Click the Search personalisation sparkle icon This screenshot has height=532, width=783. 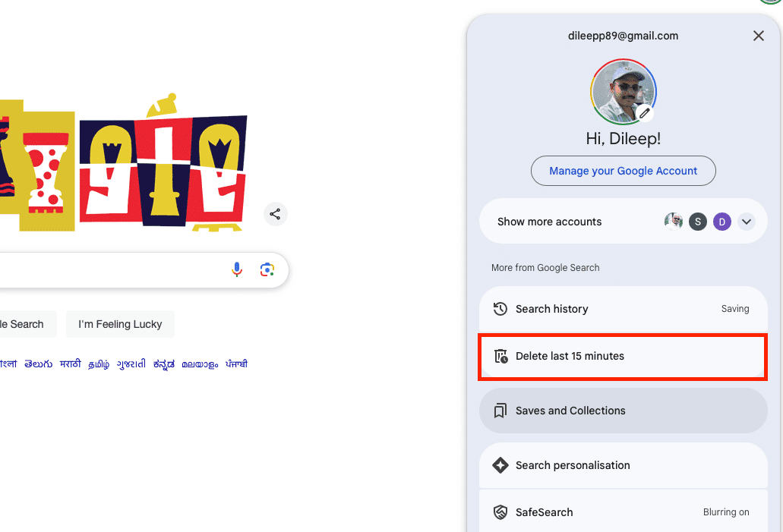[500, 465]
